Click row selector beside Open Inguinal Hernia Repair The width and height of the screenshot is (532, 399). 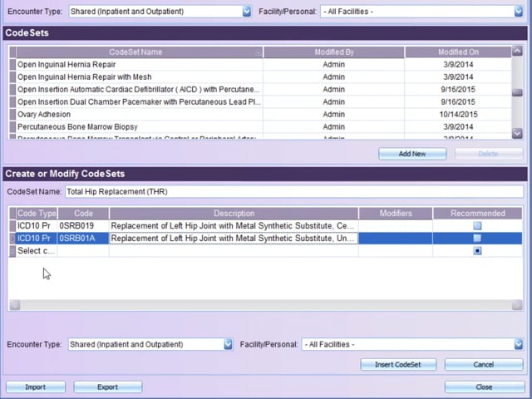pyautogui.click(x=12, y=65)
